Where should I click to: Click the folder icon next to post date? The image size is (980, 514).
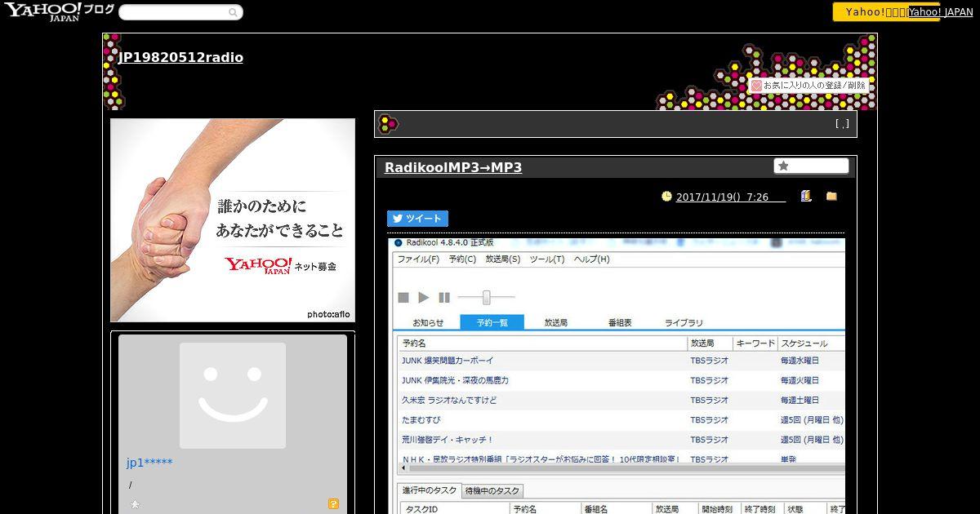831,196
